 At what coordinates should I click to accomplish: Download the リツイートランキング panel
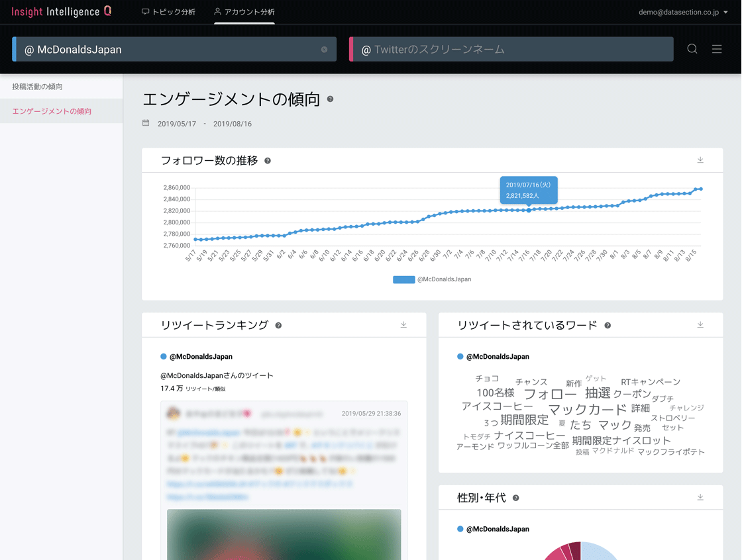tap(403, 324)
